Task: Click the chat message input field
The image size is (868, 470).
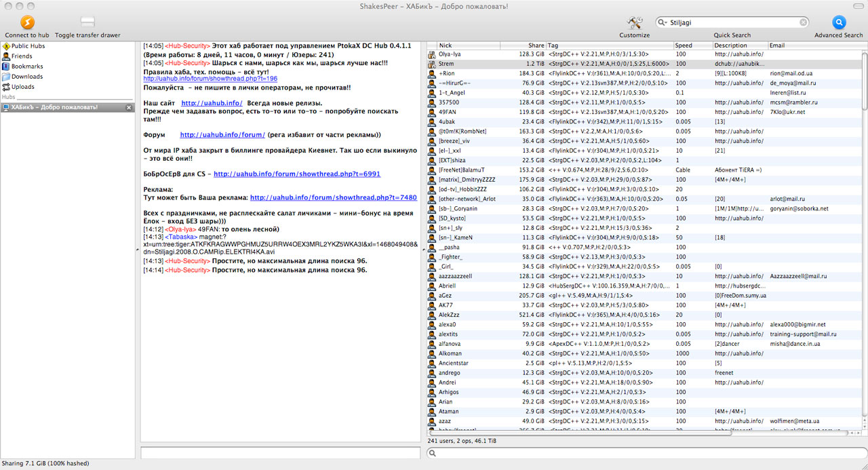Action: 281,452
